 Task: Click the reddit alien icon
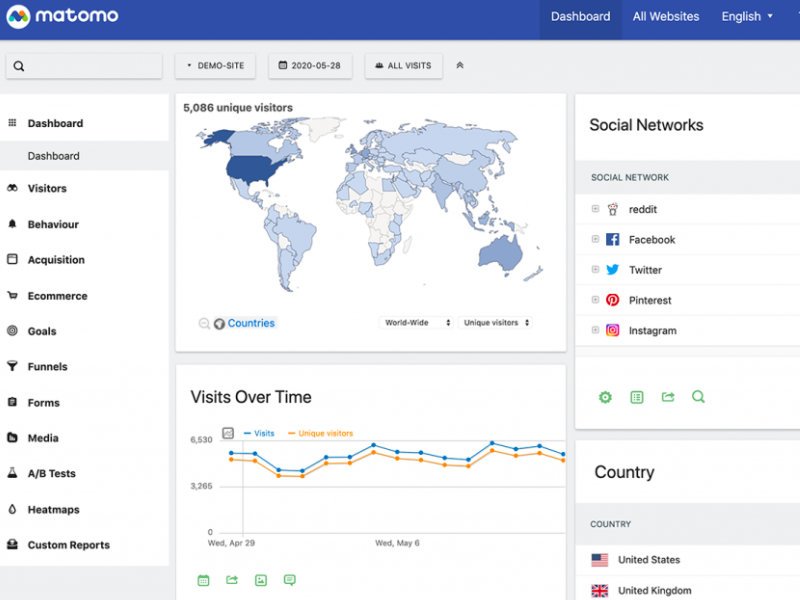pos(613,209)
